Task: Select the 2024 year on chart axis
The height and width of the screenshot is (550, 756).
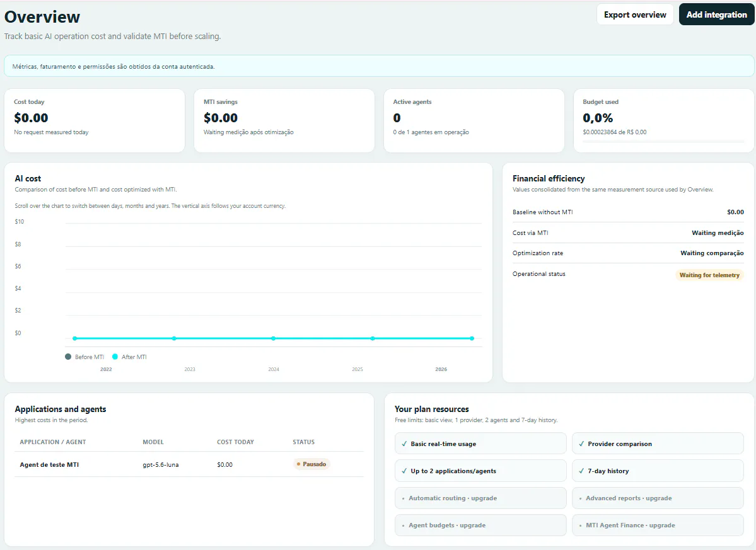Action: click(274, 369)
